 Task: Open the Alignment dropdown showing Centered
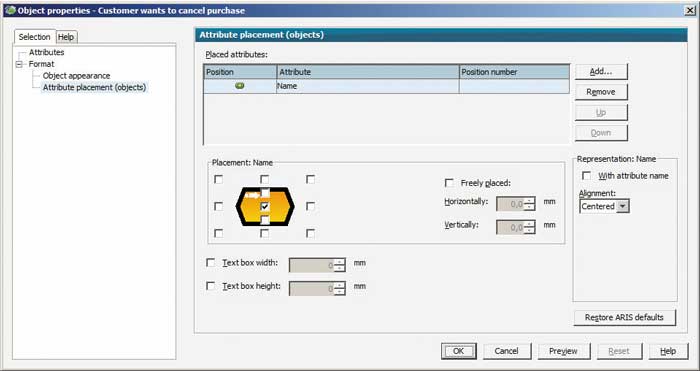tap(604, 206)
